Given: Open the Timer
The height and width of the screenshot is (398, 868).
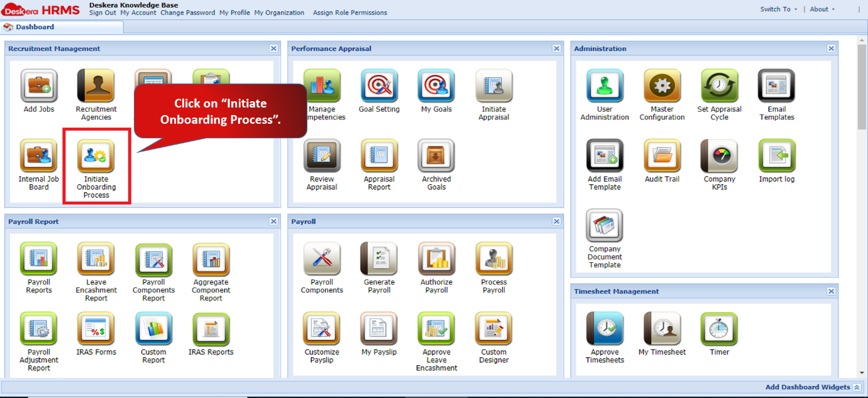Looking at the screenshot, I should pos(720,329).
